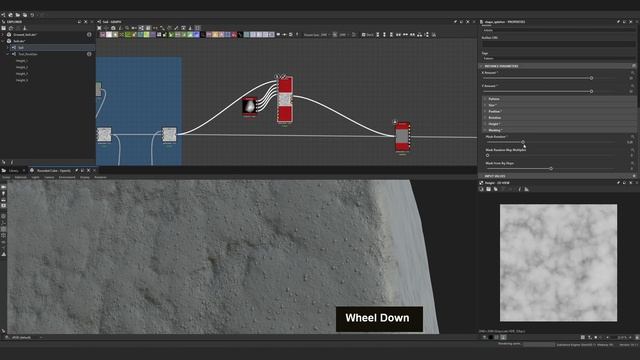The height and width of the screenshot is (360, 640).
Task: Select the small red node at graph right
Action: 402,137
